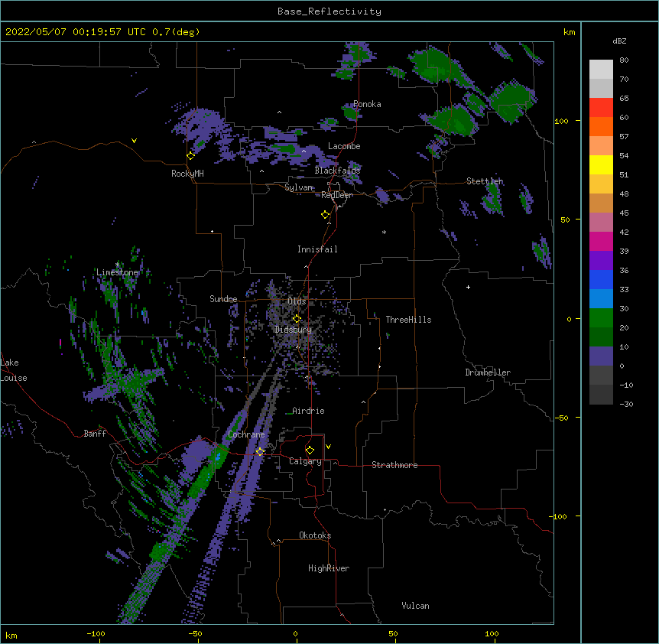Click the 80 dBZ legend value
659x644 pixels.
tap(624, 60)
